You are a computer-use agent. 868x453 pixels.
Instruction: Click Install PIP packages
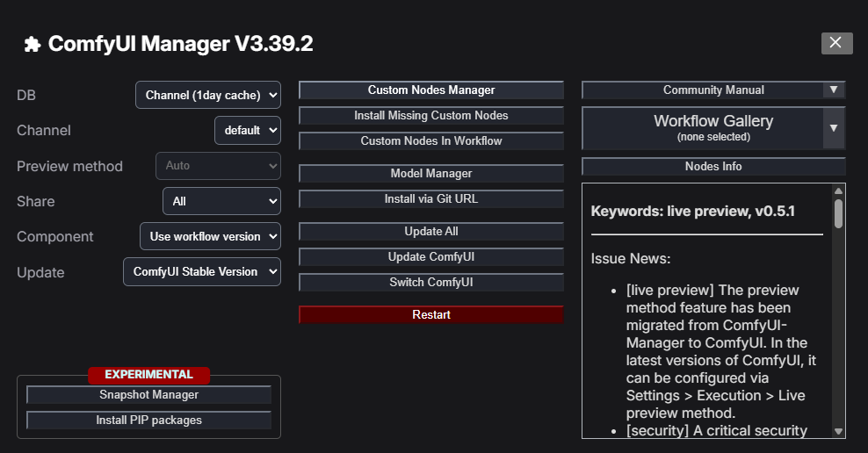(x=148, y=421)
